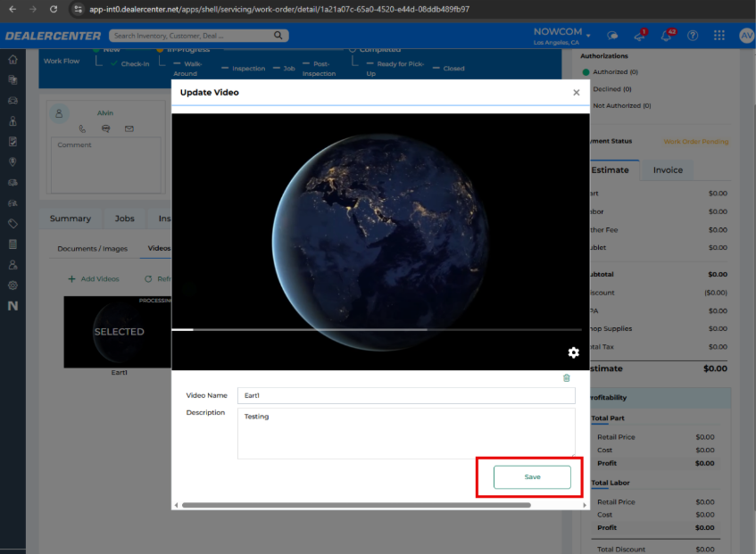This screenshot has height=554, width=756.
Task: Click the Closed workflow step
Action: coord(449,69)
